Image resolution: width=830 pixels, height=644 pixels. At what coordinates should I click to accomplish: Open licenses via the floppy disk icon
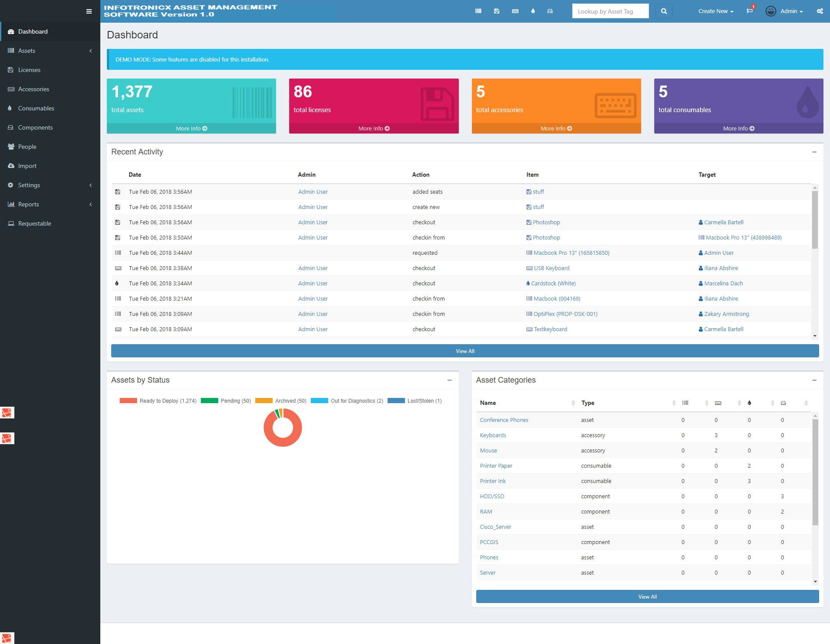coord(497,11)
